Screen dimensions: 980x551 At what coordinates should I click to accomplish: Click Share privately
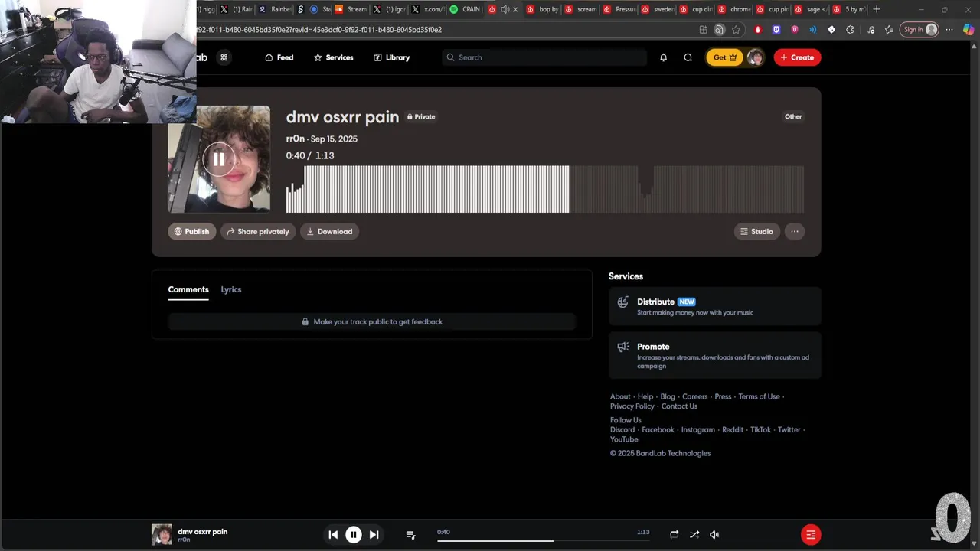click(x=258, y=231)
